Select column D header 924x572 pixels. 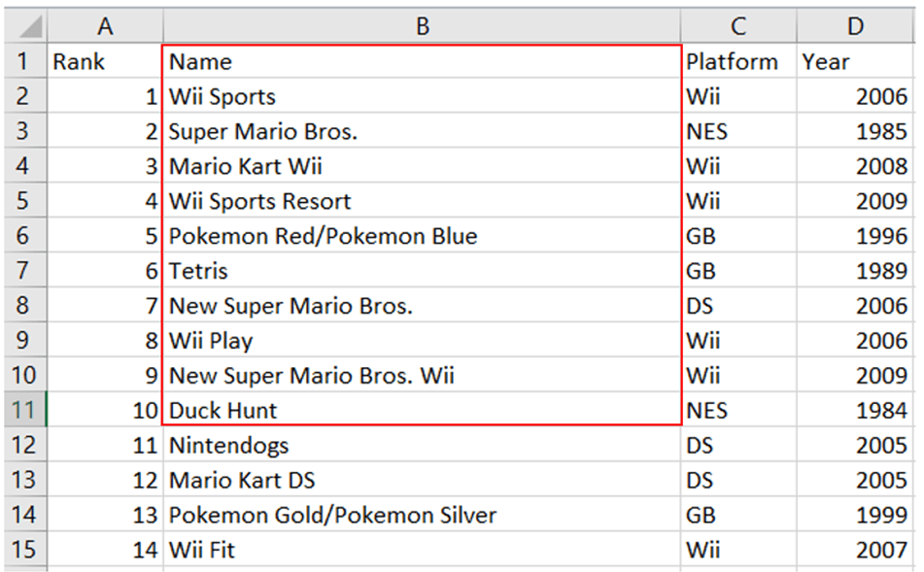pyautogui.click(x=855, y=26)
